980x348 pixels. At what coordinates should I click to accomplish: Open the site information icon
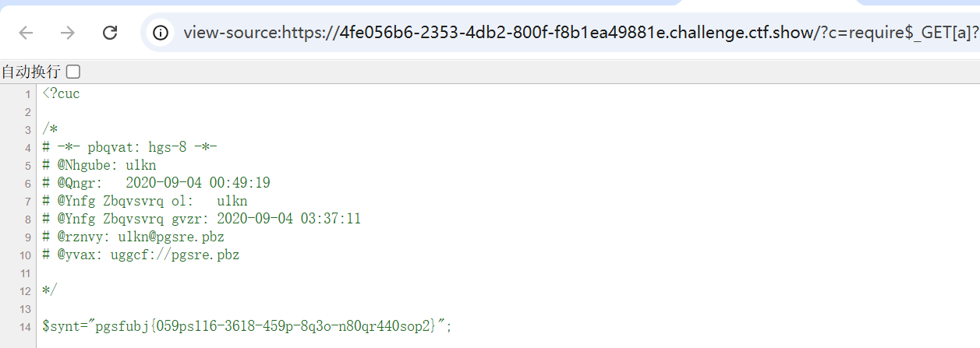[161, 33]
